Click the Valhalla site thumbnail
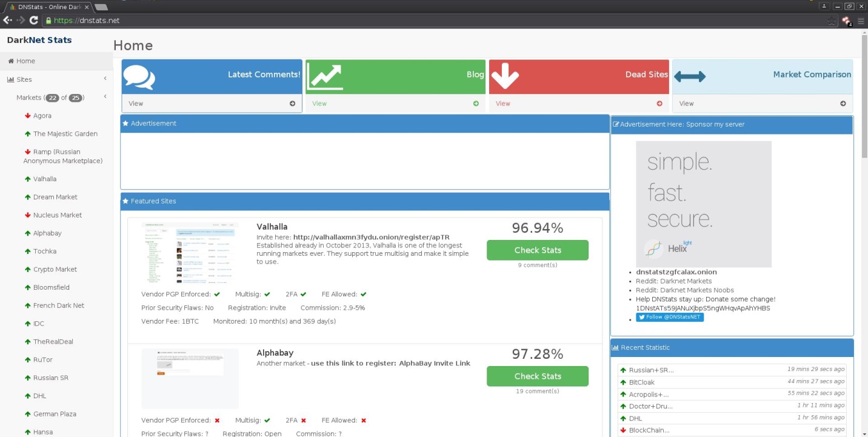Screen dimensions: 868x437 point(190,253)
